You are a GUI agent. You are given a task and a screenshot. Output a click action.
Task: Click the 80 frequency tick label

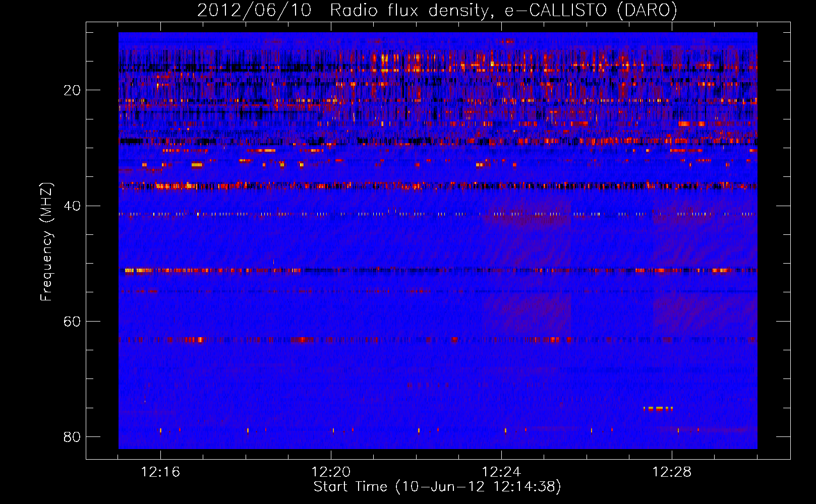pyautogui.click(x=72, y=437)
